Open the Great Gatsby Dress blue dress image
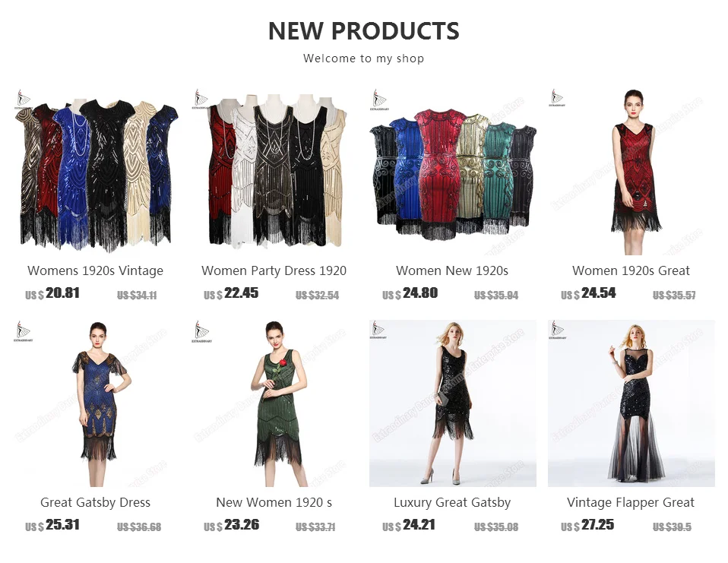The width and height of the screenshot is (728, 563). [95, 403]
